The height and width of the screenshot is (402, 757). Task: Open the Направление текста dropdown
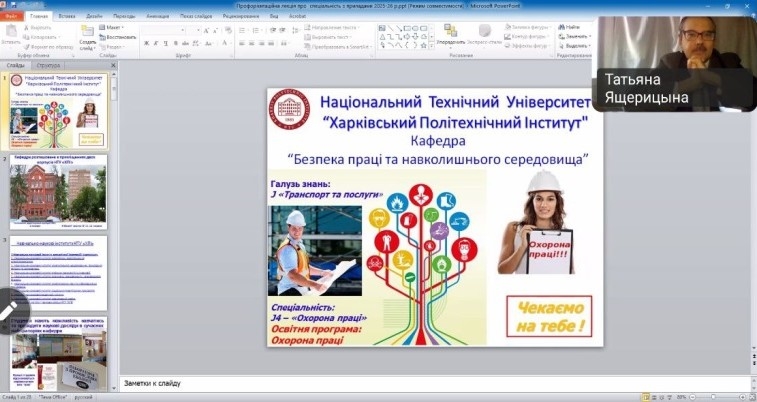point(334,28)
